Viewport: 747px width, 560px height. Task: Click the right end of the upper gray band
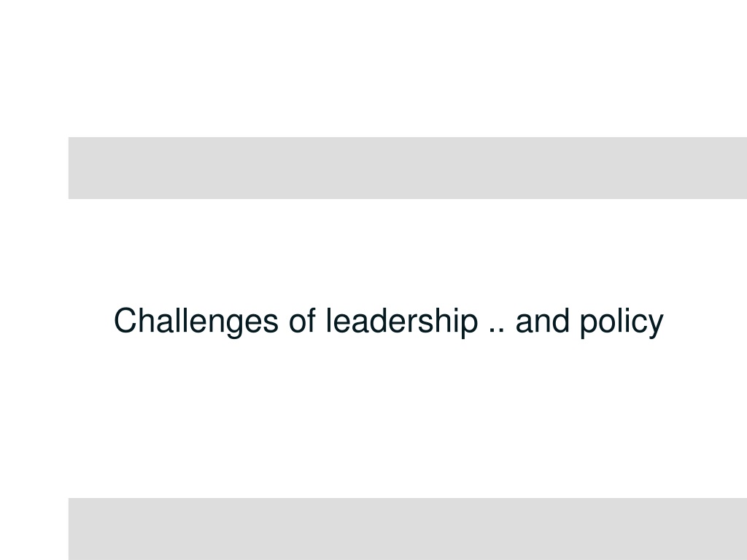[738, 168]
